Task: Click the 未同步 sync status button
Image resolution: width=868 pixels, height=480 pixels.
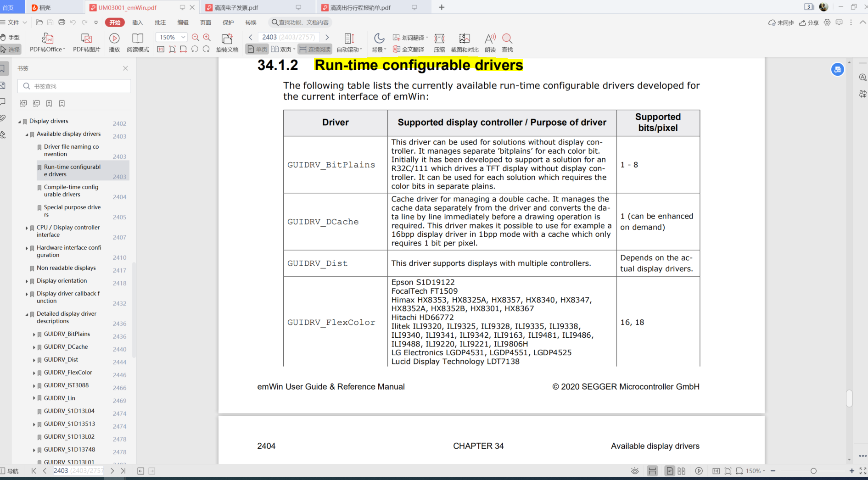Action: pyautogui.click(x=781, y=22)
